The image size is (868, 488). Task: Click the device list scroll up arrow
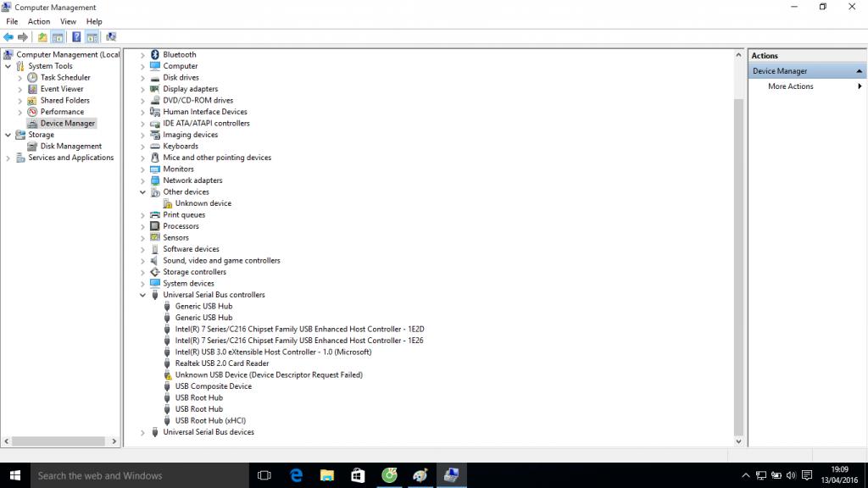[738, 55]
